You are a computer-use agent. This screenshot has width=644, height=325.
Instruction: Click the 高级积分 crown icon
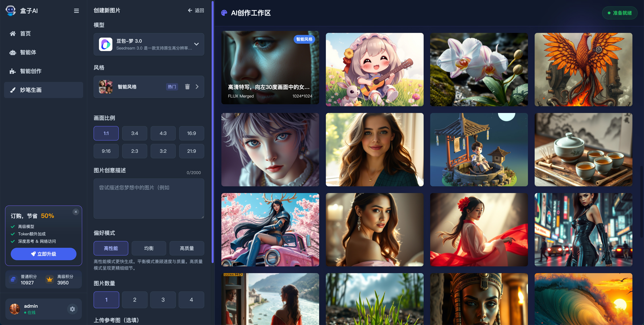coord(49,279)
